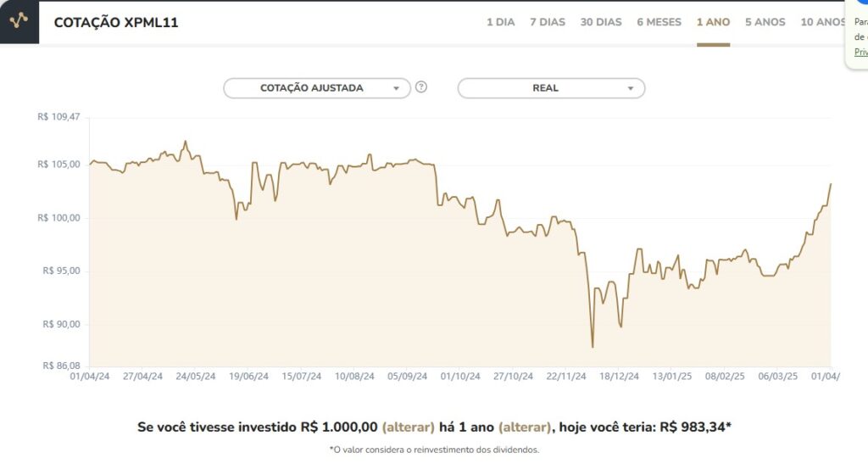Switch to the 1 DIA tab
The width and height of the screenshot is (868, 464).
click(x=500, y=22)
